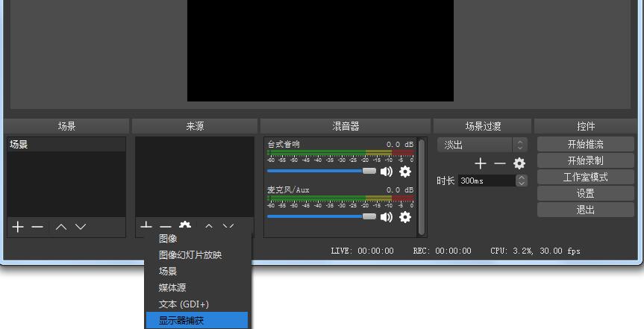Viewport: 644px width, 329px height.
Task: Click the 控件 panel header
Action: click(x=585, y=126)
